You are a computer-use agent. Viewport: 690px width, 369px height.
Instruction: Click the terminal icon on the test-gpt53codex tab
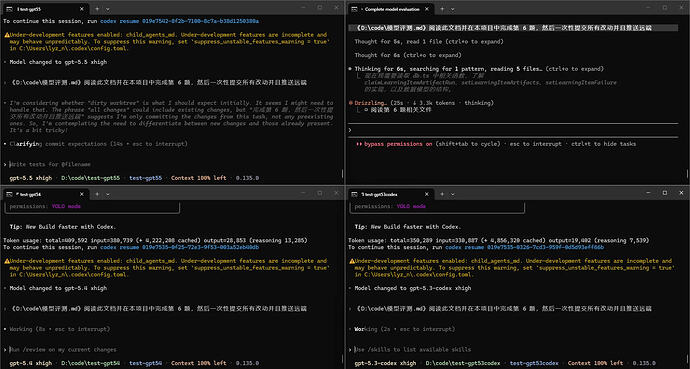(355, 194)
